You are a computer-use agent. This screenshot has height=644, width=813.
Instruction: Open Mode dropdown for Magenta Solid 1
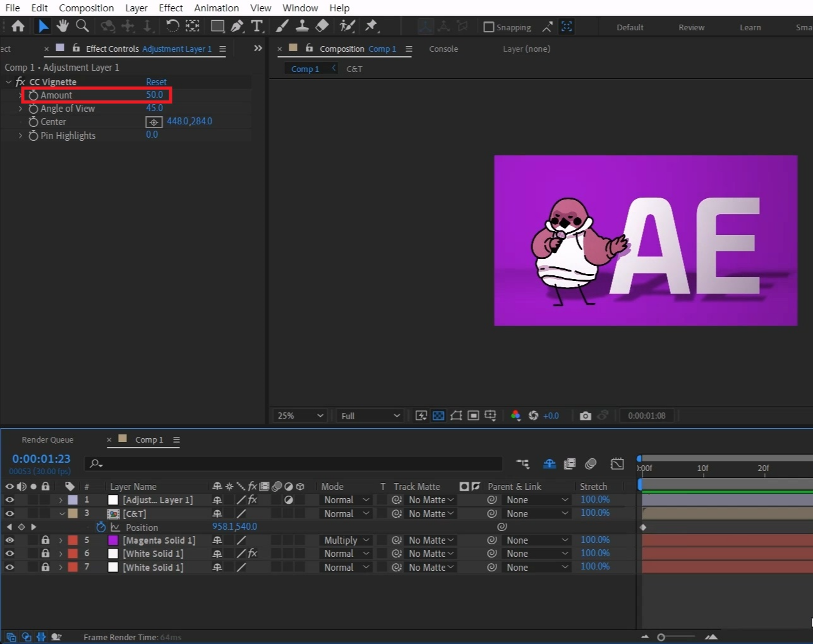(x=346, y=540)
